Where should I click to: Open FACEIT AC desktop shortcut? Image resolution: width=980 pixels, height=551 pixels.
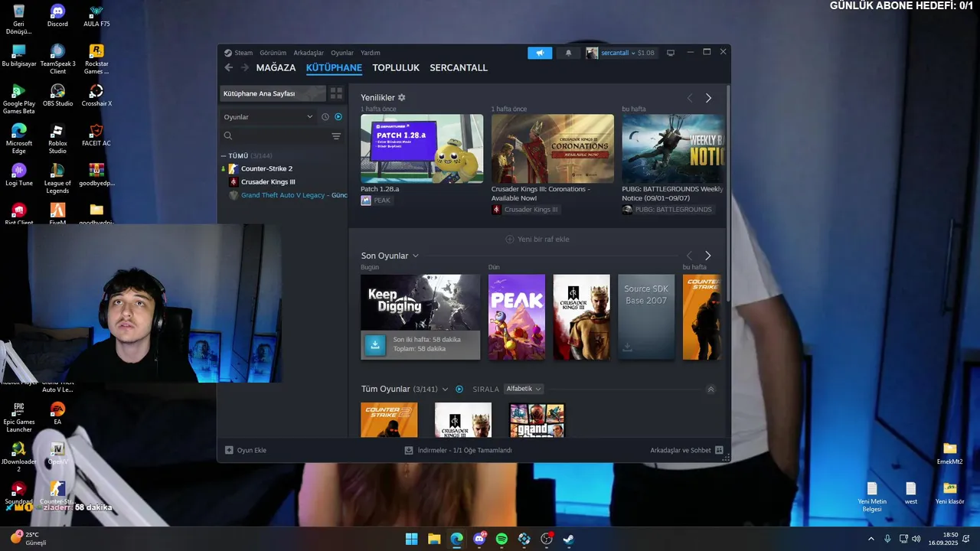pyautogui.click(x=96, y=135)
